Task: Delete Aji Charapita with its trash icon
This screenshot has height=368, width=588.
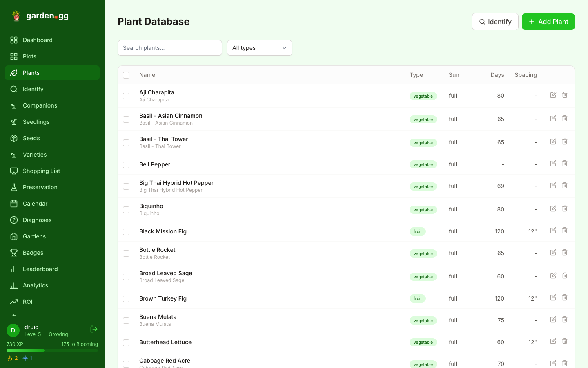Action: (x=565, y=95)
